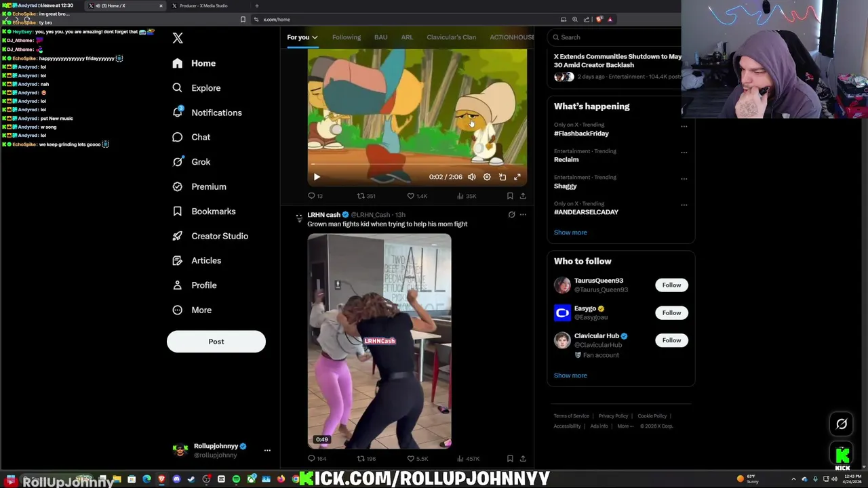Open Notifications with the bell icon

tap(207, 113)
